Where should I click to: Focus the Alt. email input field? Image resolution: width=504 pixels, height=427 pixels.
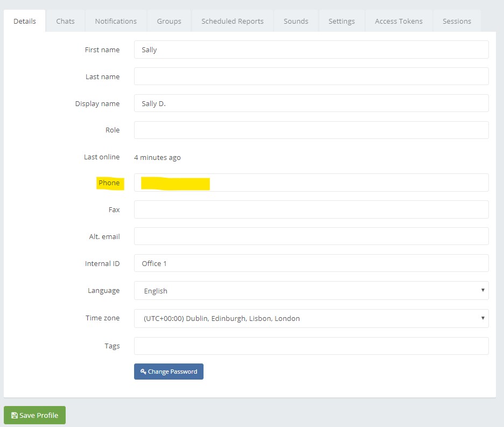(x=311, y=236)
